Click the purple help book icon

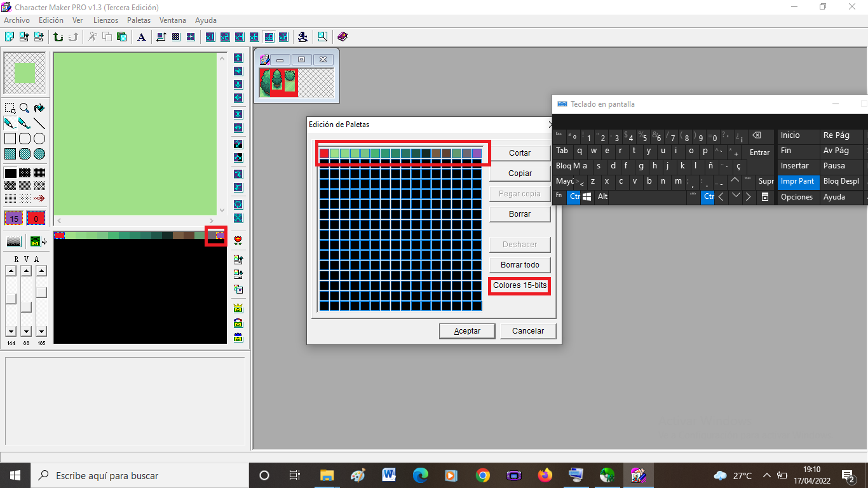point(342,37)
